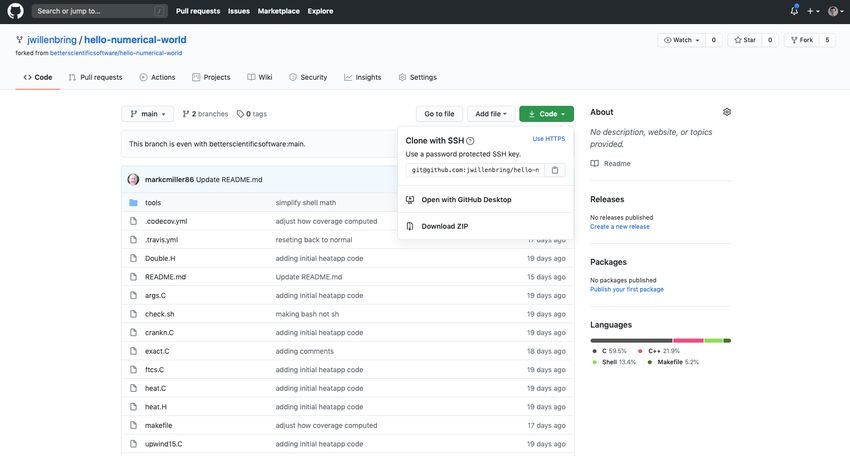Screen dimensions: 850x456
Task: Choose Download ZIP
Action: click(x=445, y=226)
